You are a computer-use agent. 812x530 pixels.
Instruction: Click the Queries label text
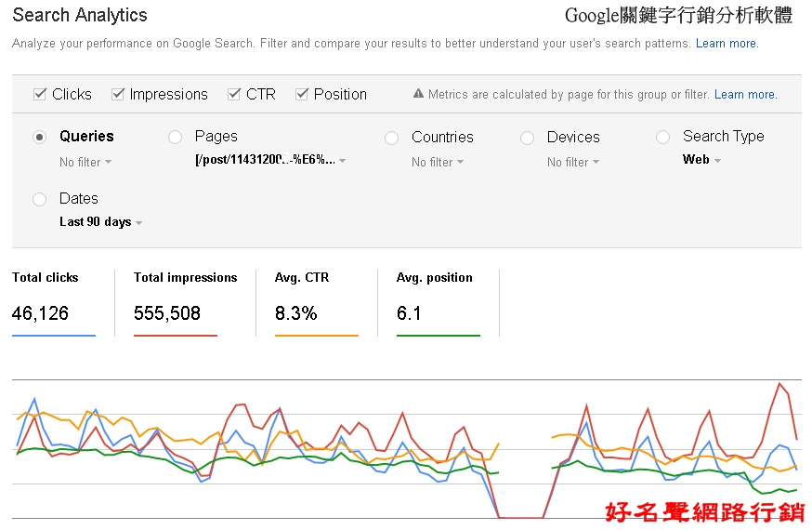[86, 137]
